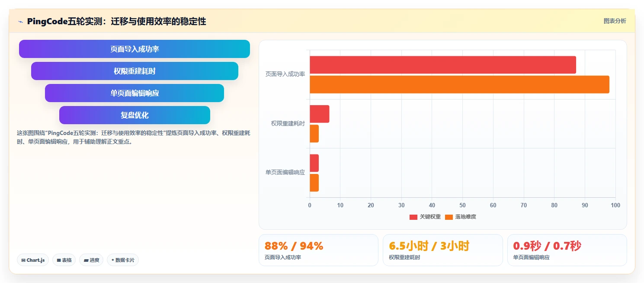
Task: Click the orange 权限重建耗时 bar
Action: pyautogui.click(x=314, y=134)
